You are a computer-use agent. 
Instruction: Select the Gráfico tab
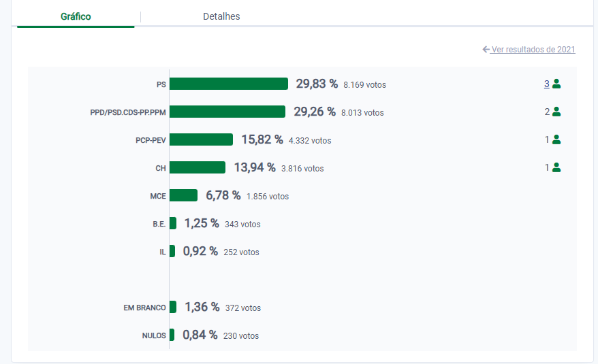pos(76,16)
